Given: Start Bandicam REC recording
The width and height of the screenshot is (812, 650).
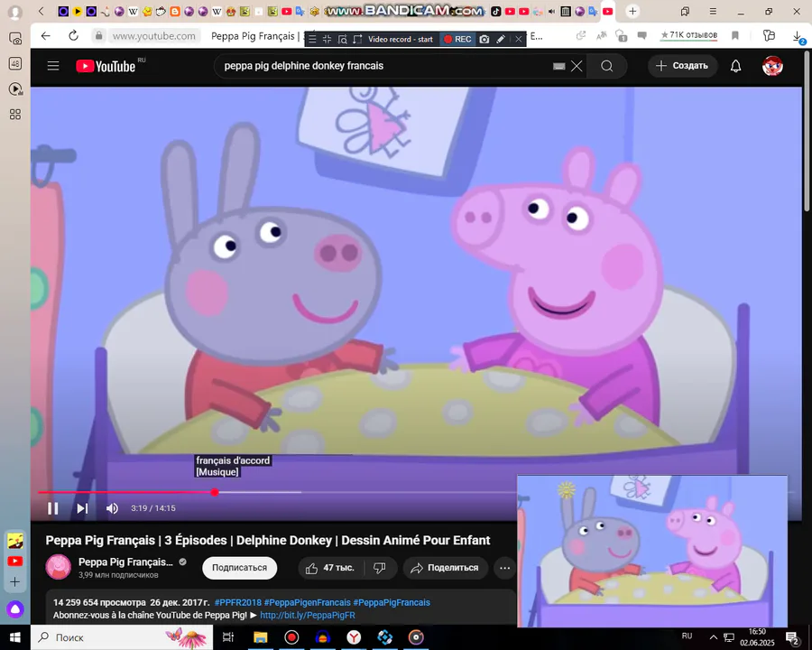Looking at the screenshot, I should (x=457, y=39).
